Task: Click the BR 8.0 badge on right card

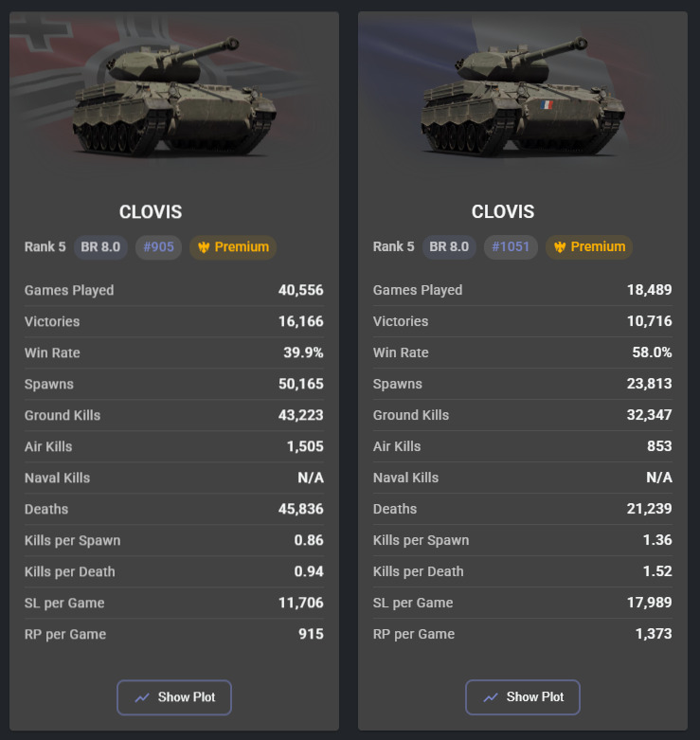Action: tap(449, 246)
